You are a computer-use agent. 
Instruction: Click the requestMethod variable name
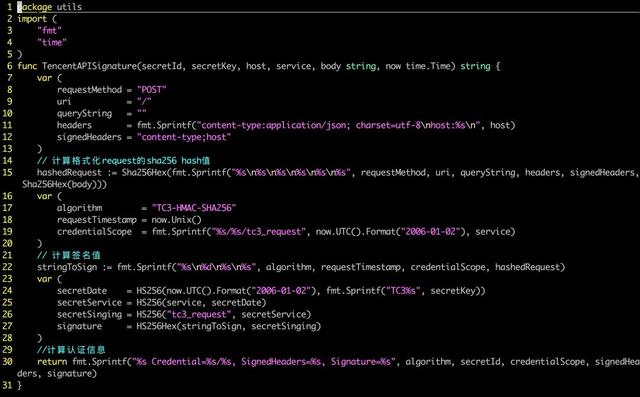click(89, 90)
